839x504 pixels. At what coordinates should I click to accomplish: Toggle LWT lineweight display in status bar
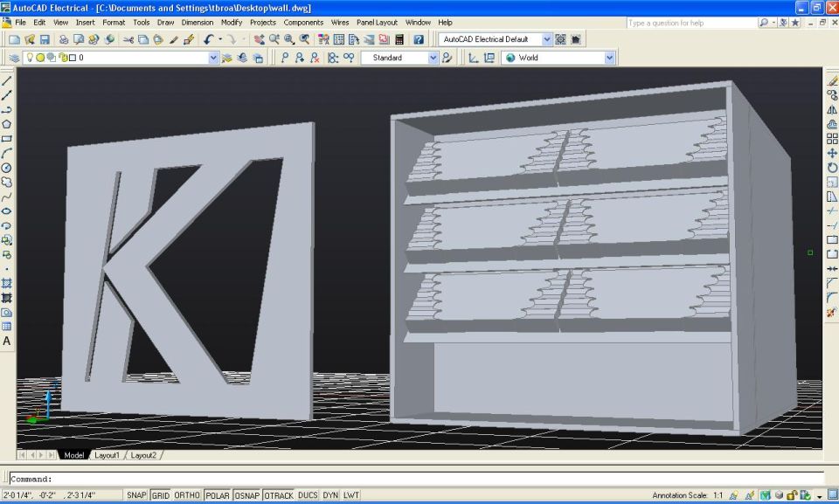click(x=351, y=495)
